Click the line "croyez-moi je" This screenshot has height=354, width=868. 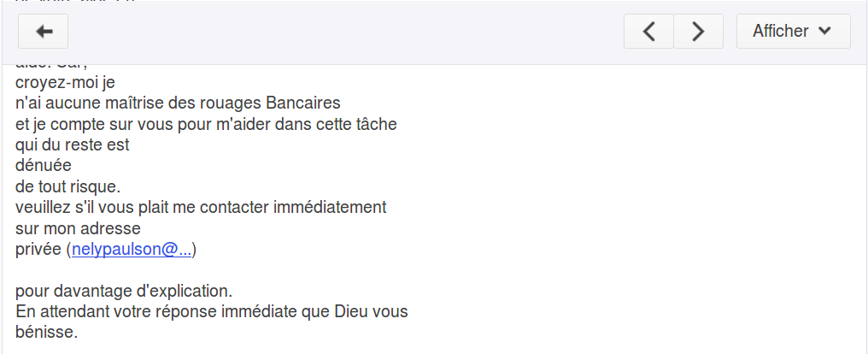pos(65,83)
